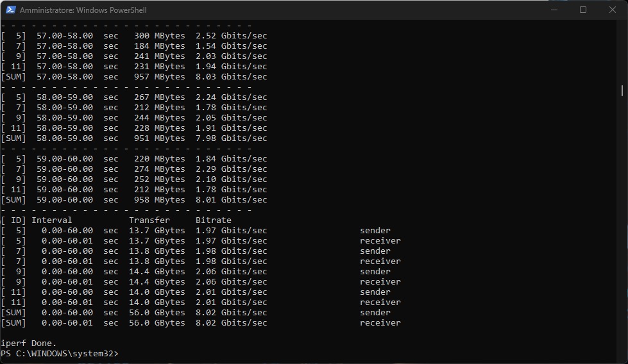628x364 pixels.
Task: Click '7.98 Gbits/sec' in SUM 58.00-59.00 row
Action: (232, 138)
